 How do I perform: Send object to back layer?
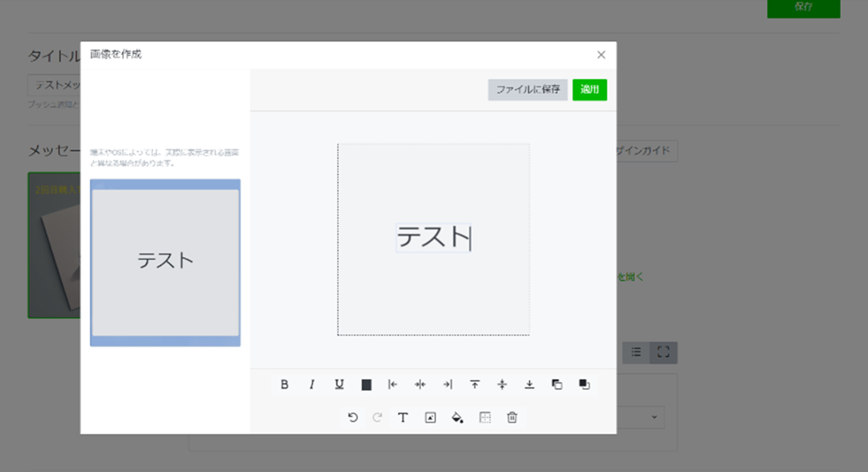[557, 384]
